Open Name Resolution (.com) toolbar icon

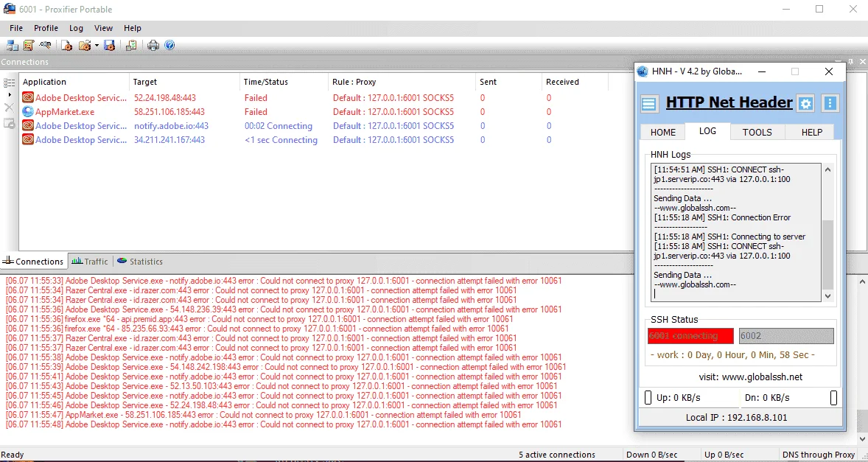click(45, 46)
